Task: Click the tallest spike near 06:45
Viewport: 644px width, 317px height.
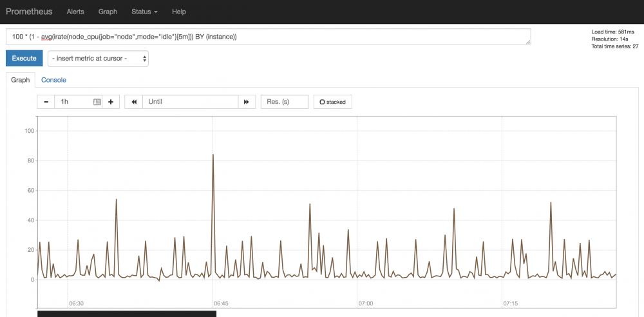Action: pyautogui.click(x=213, y=155)
